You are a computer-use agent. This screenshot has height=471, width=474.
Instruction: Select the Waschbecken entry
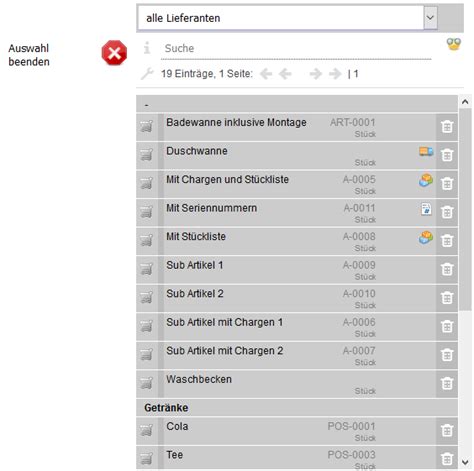pos(297,384)
